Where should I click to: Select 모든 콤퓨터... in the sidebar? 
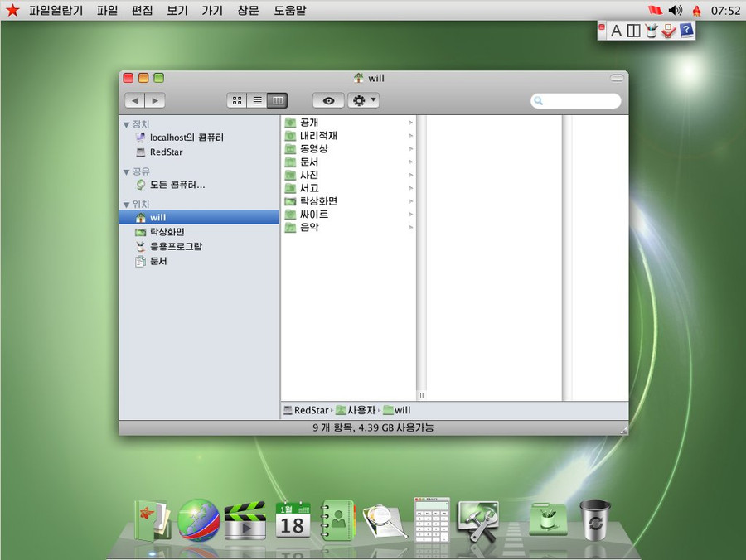click(177, 185)
